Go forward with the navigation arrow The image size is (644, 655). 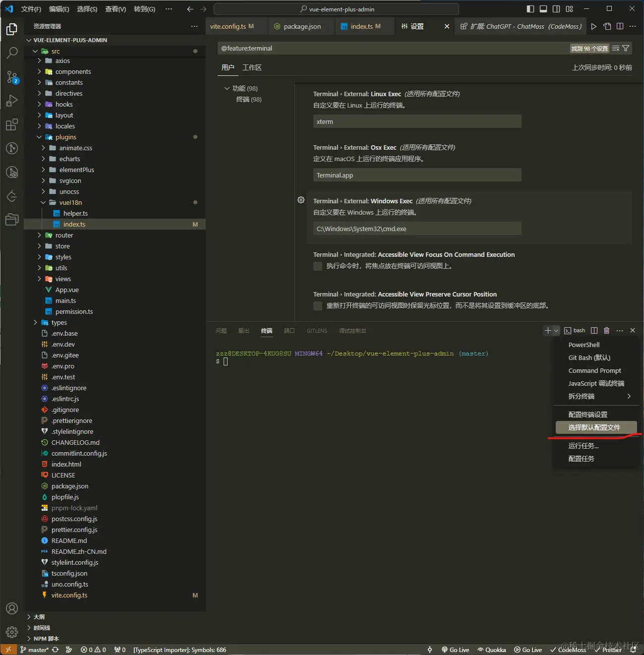coord(203,9)
